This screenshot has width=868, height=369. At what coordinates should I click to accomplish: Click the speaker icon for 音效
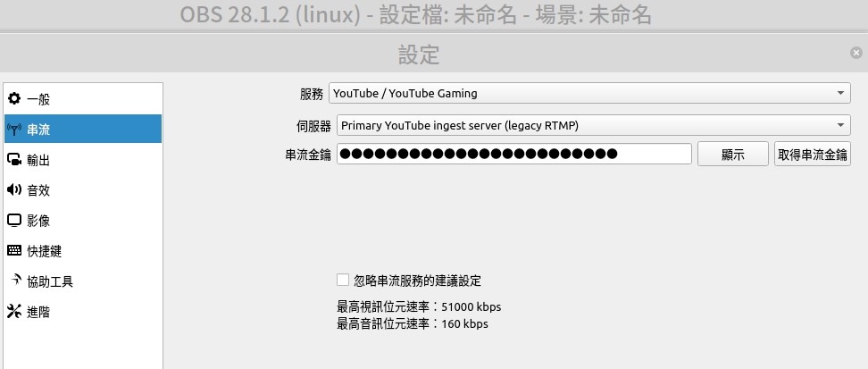[x=13, y=190]
